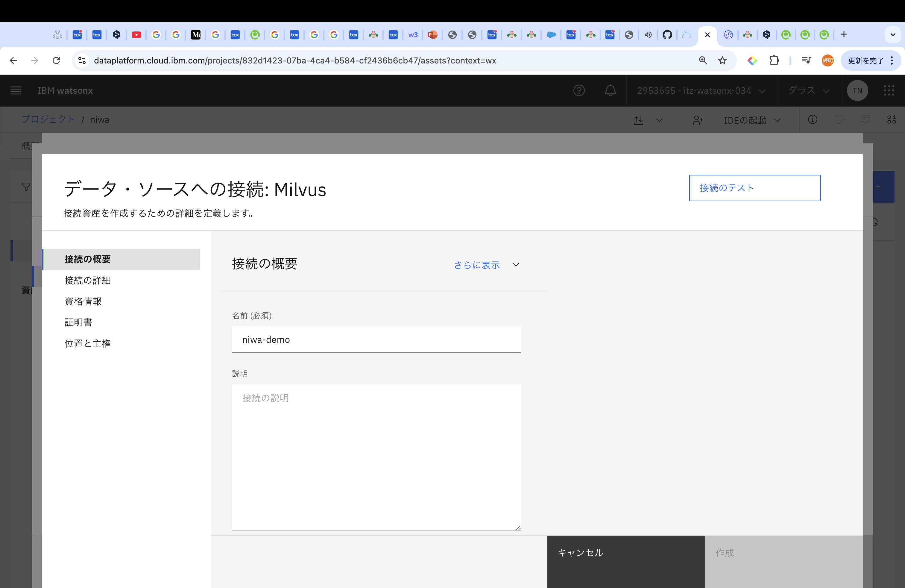Open the ダラス region dropdown
The image size is (905, 588).
click(x=808, y=90)
